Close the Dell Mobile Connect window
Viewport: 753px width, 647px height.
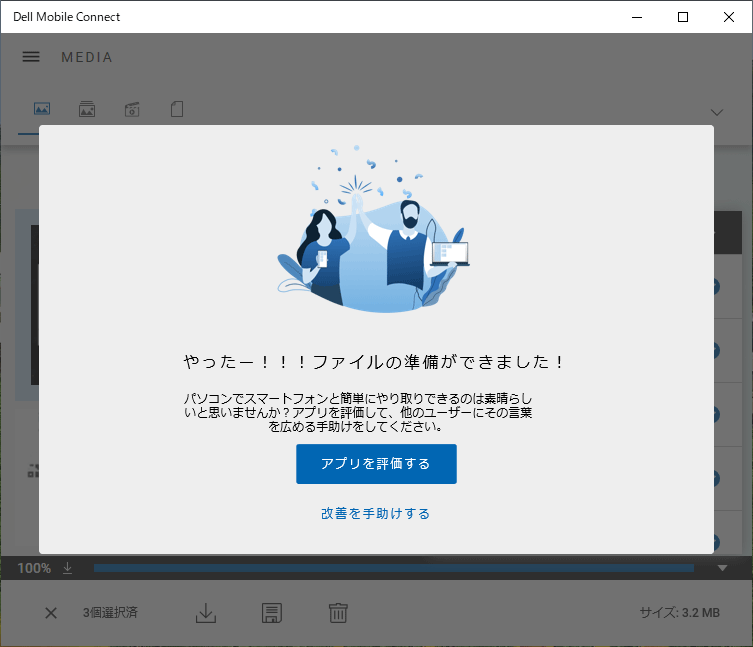coord(729,17)
